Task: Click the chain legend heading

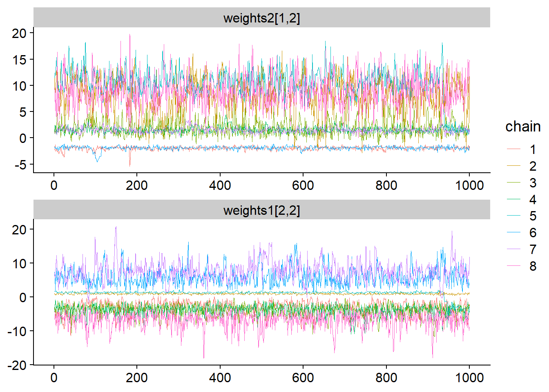Action: (x=523, y=127)
